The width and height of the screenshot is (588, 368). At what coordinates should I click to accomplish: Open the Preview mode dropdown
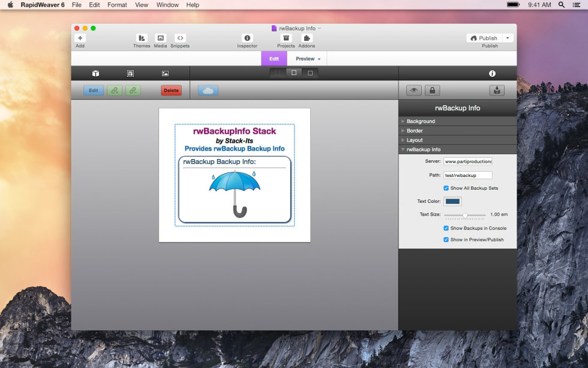(308, 59)
